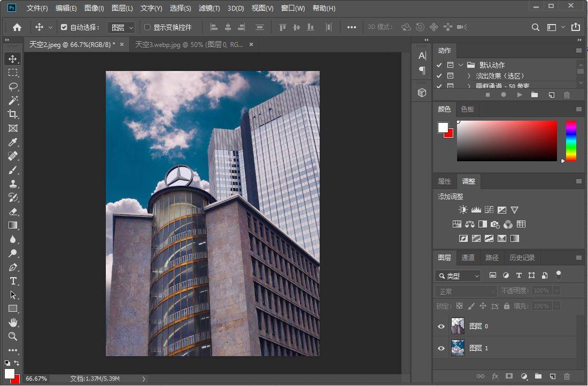The image size is (588, 386).
Task: Select the Crop tool
Action: coord(13,114)
